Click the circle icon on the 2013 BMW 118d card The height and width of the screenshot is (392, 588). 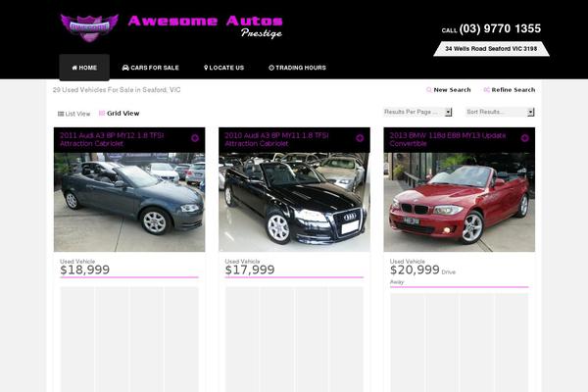point(524,138)
